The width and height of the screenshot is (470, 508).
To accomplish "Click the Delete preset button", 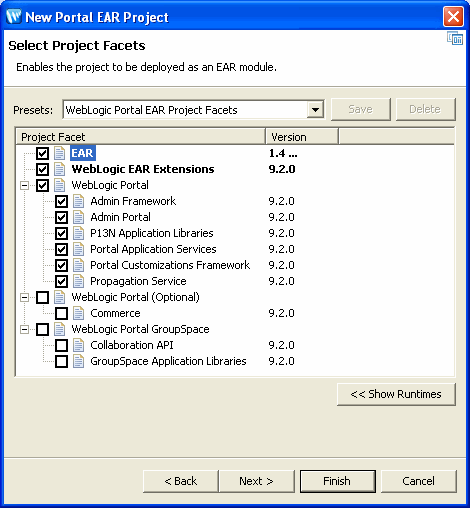I will tap(425, 109).
